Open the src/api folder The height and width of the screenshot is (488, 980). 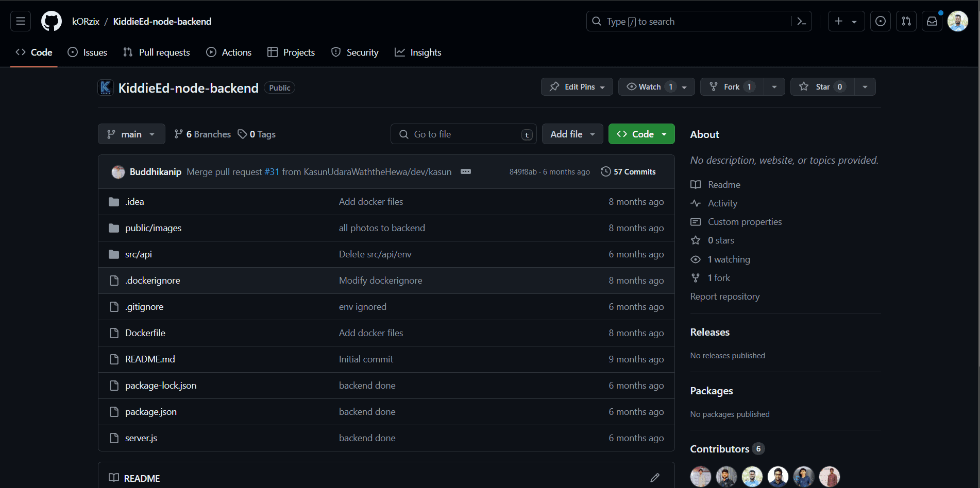click(138, 254)
